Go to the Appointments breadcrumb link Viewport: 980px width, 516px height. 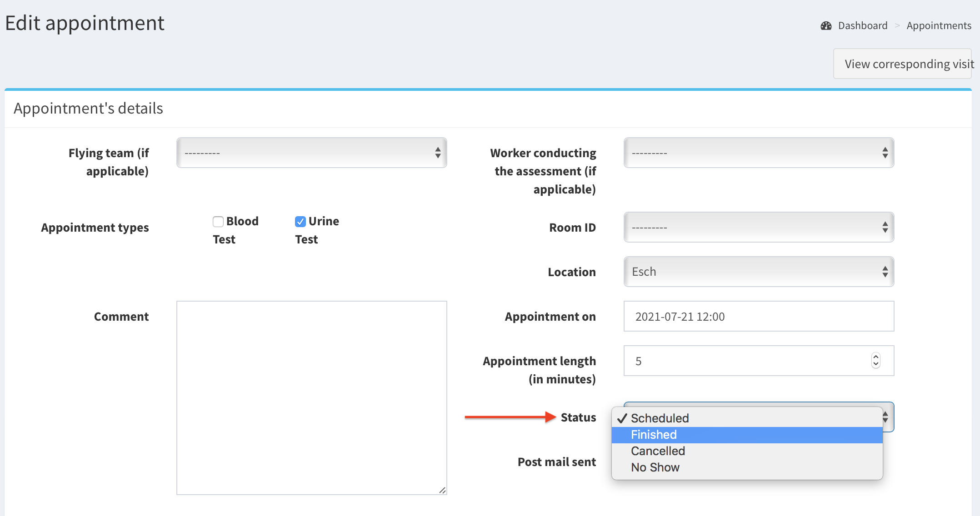pos(939,26)
